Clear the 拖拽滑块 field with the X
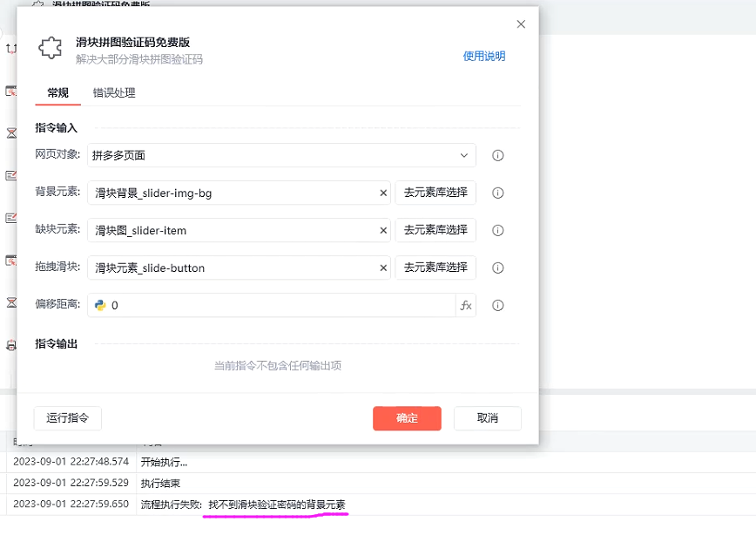This screenshot has width=756, height=542. pos(383,268)
